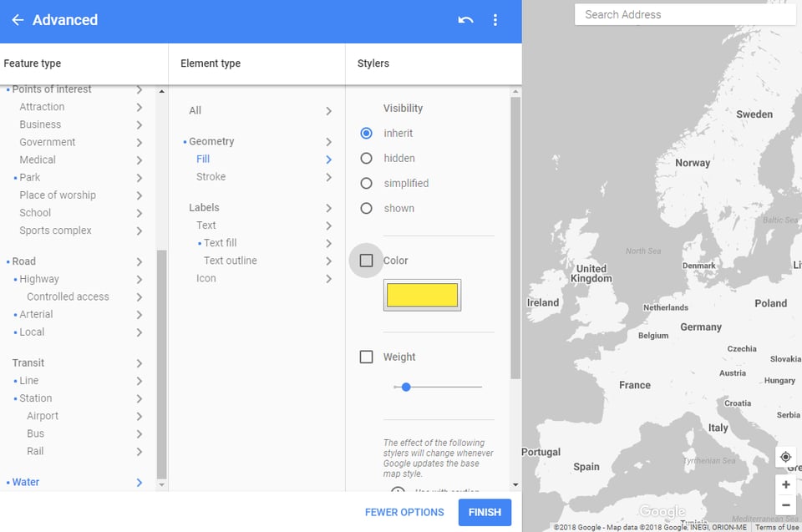Click the my location target icon
The image size is (802, 532).
pos(785,457)
